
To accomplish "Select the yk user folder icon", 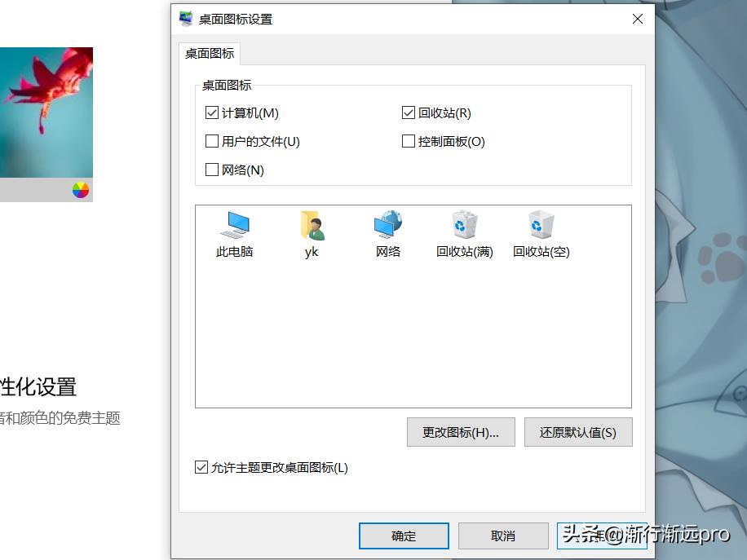I will click(x=312, y=225).
